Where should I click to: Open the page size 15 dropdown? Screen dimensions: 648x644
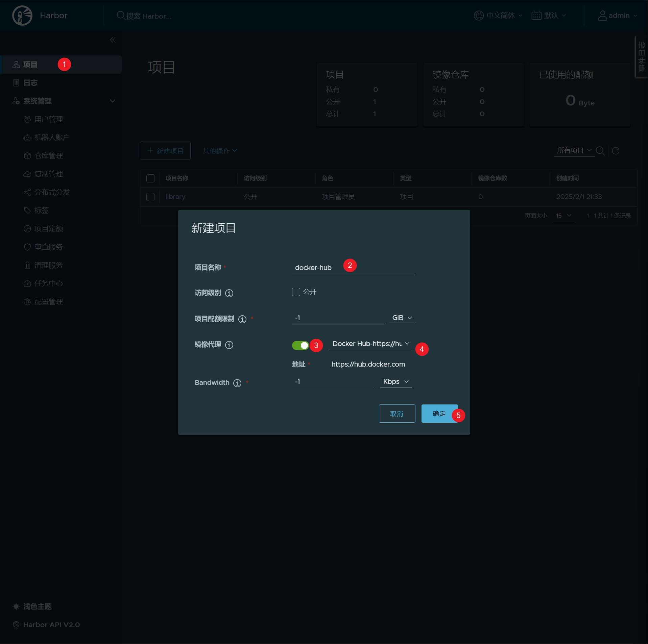point(563,216)
